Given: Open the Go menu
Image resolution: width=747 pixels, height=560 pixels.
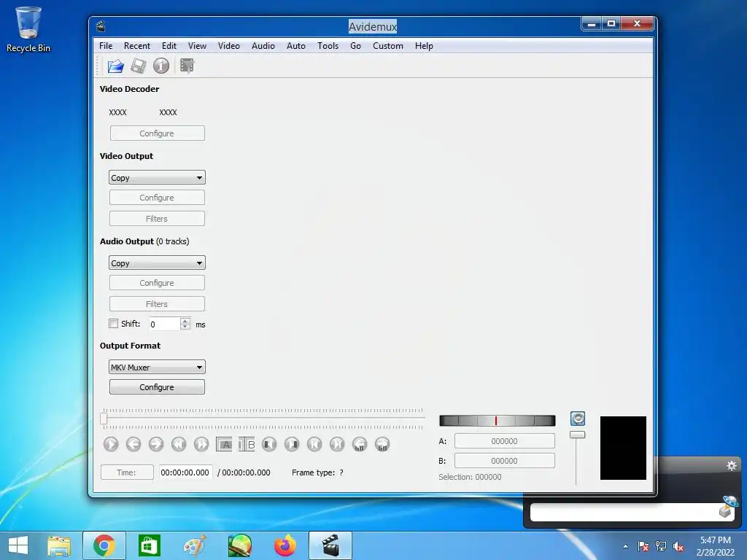Looking at the screenshot, I should [355, 46].
